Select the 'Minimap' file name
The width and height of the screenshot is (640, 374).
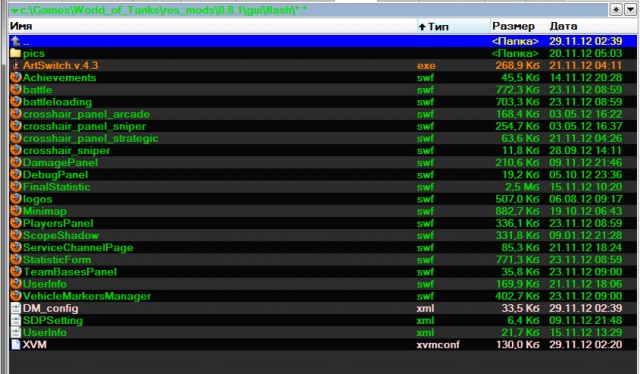pyautogui.click(x=44, y=211)
